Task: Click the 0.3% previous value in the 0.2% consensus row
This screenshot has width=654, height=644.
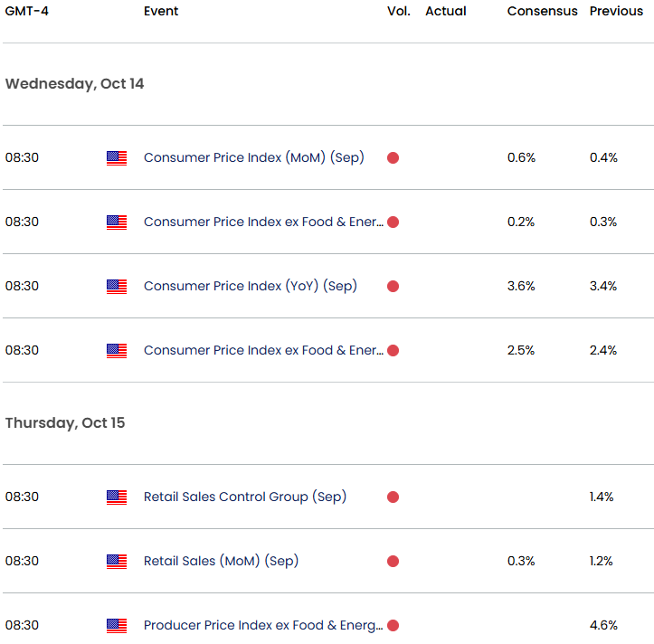Action: (603, 222)
